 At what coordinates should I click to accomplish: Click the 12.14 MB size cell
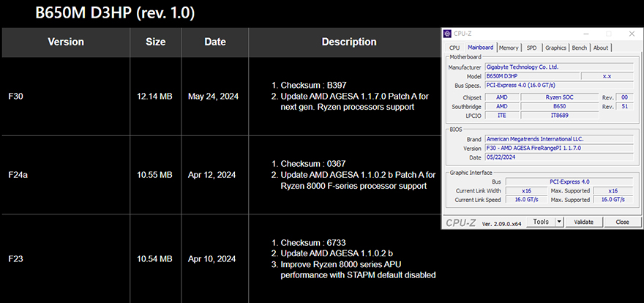[154, 97]
